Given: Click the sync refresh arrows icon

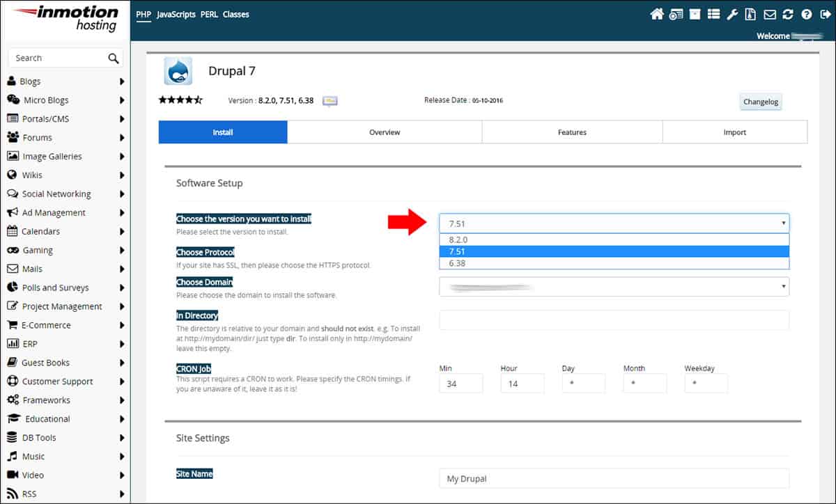Looking at the screenshot, I should tap(788, 14).
